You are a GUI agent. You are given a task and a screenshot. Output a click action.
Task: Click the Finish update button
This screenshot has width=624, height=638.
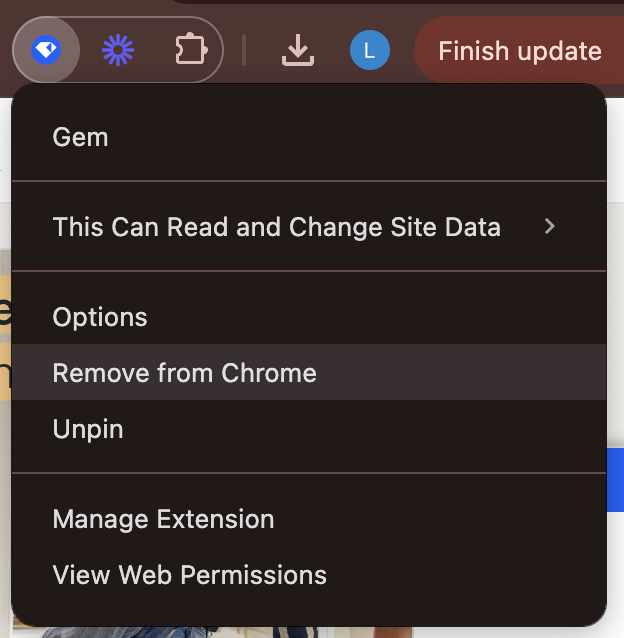coord(519,50)
